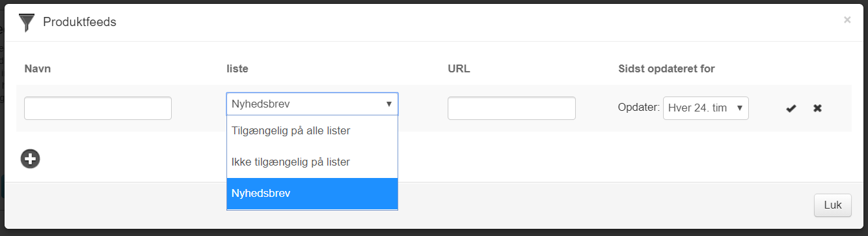
Task: Close the Produktfeeds dialog with the top-right cross
Action: tap(847, 20)
